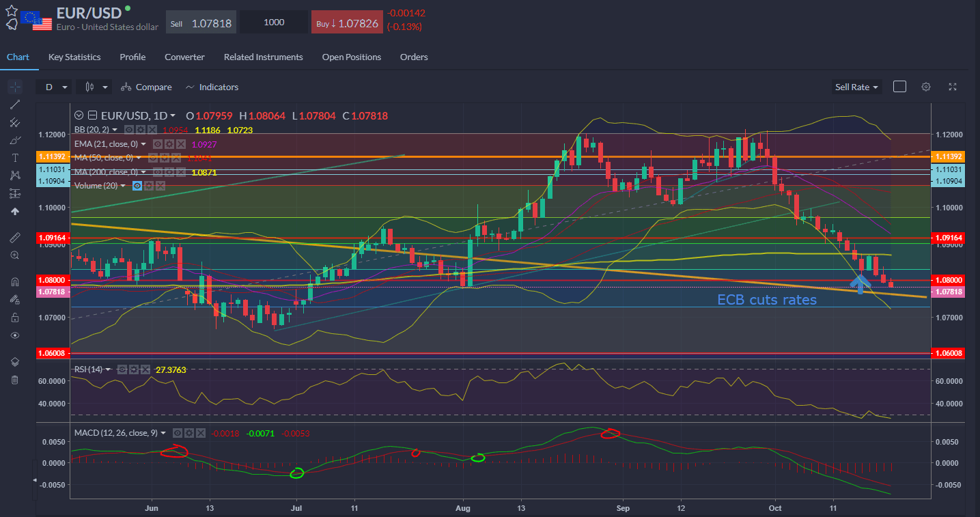Click the zoom in magnifier tool

click(15, 255)
